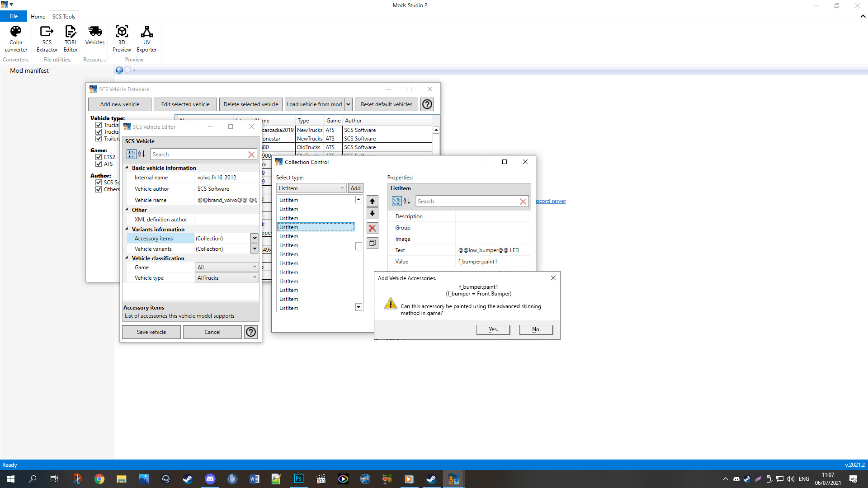Switch to the Home ribbon tab

point(38,16)
